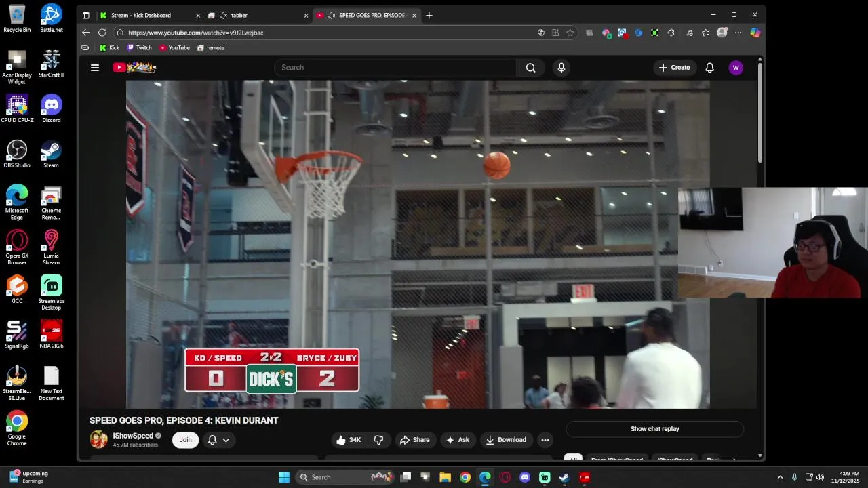
Task: Open Steam desktop shortcut
Action: [x=51, y=154]
